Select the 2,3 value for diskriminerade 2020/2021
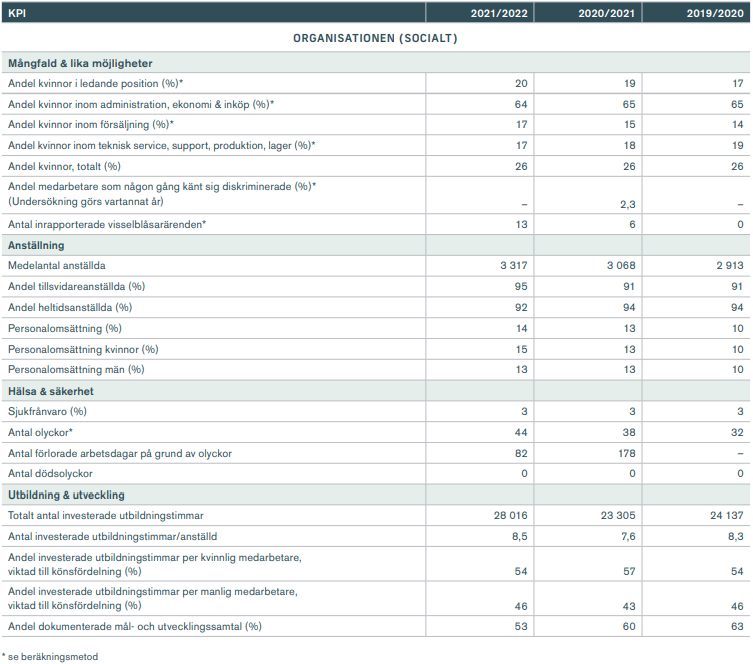This screenshot has height=664, width=753. [628, 205]
